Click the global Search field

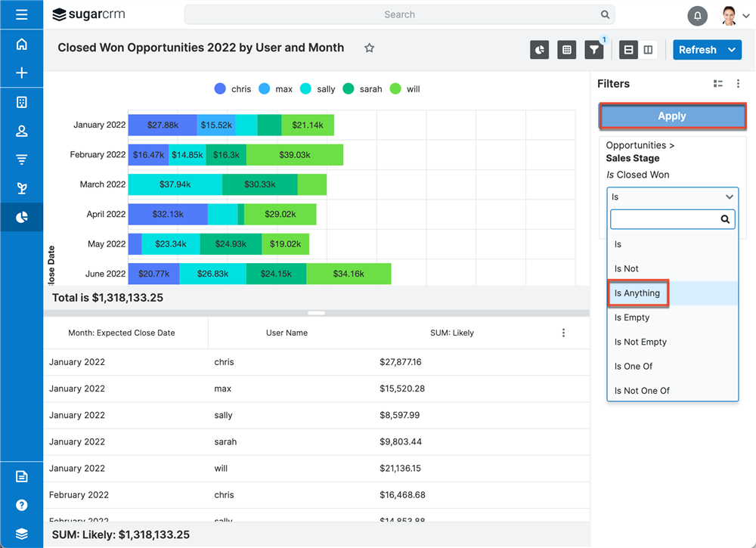point(399,14)
